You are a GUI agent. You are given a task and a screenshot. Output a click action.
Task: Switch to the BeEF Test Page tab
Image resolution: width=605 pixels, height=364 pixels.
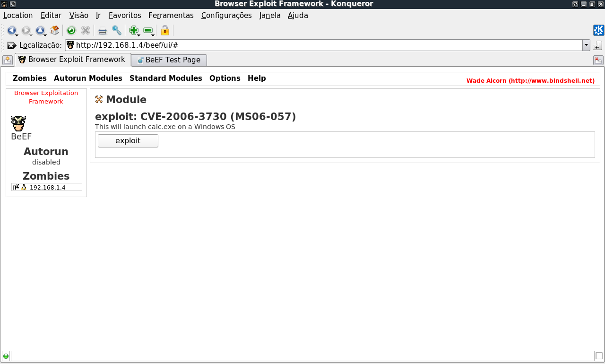(169, 60)
